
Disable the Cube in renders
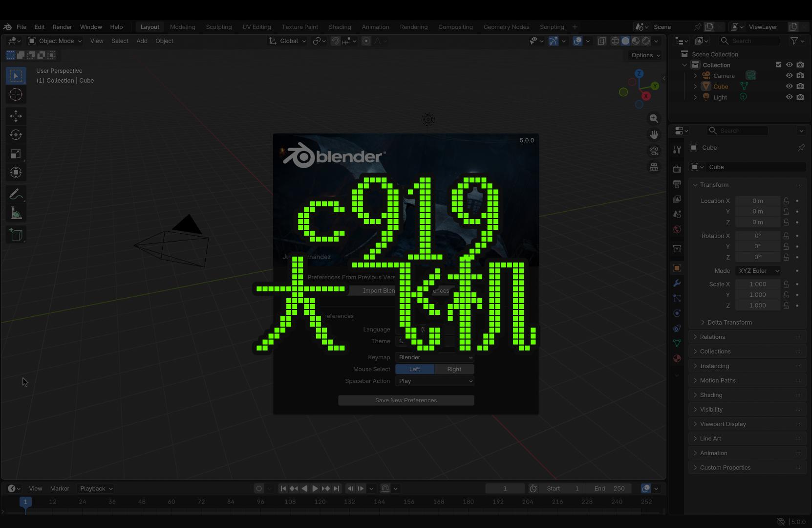(x=800, y=87)
